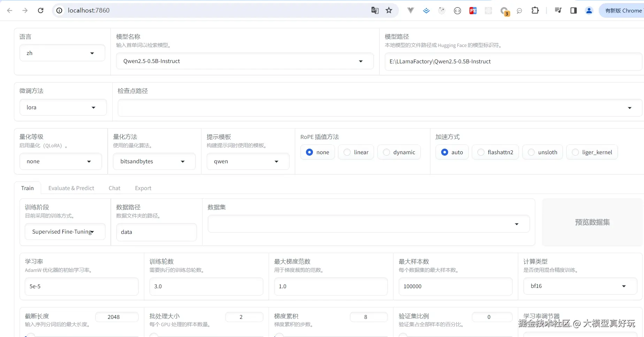
Task: Switch to the Chat tab
Action: [114, 188]
